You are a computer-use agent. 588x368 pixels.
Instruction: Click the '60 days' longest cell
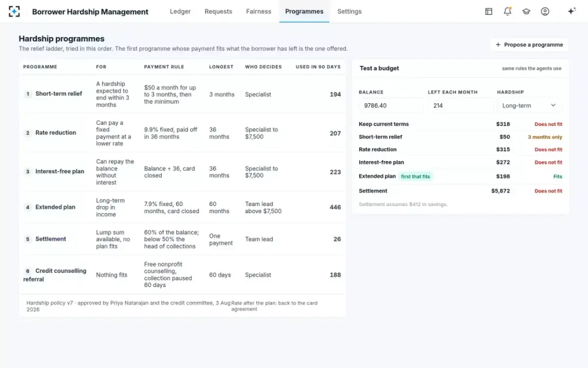[220, 275]
